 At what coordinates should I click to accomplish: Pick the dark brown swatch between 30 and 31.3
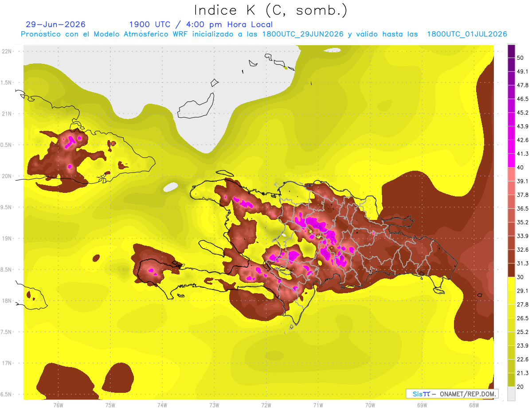511,270
